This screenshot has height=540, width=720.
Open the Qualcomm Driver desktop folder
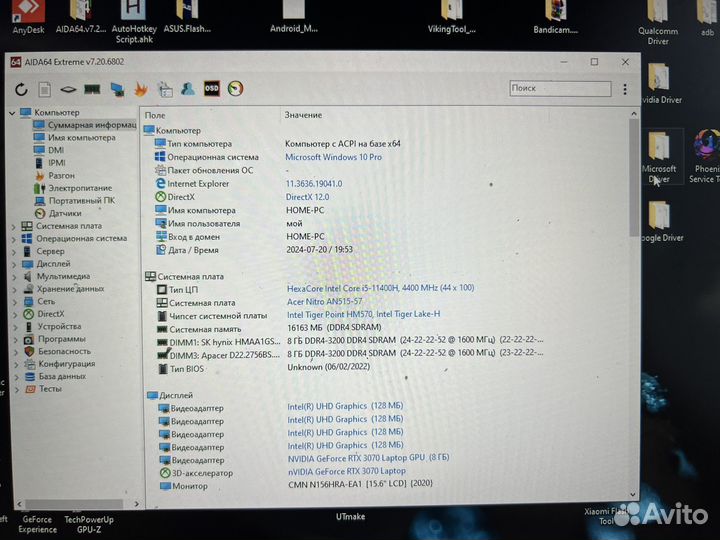pos(658,23)
